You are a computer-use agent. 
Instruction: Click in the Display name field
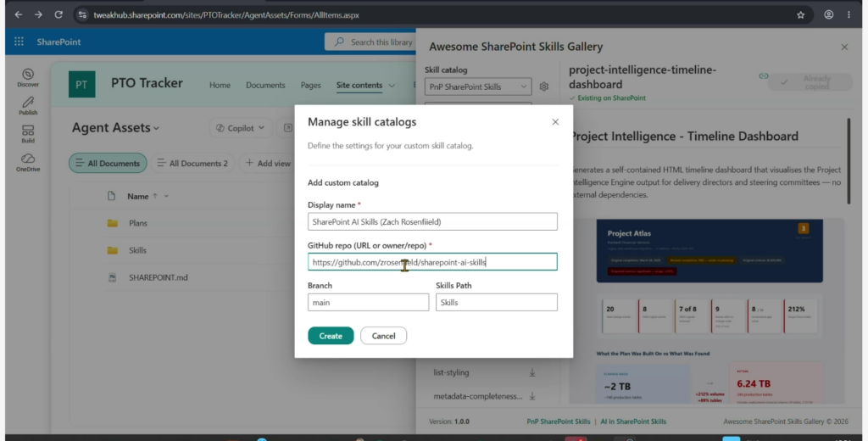(x=432, y=221)
